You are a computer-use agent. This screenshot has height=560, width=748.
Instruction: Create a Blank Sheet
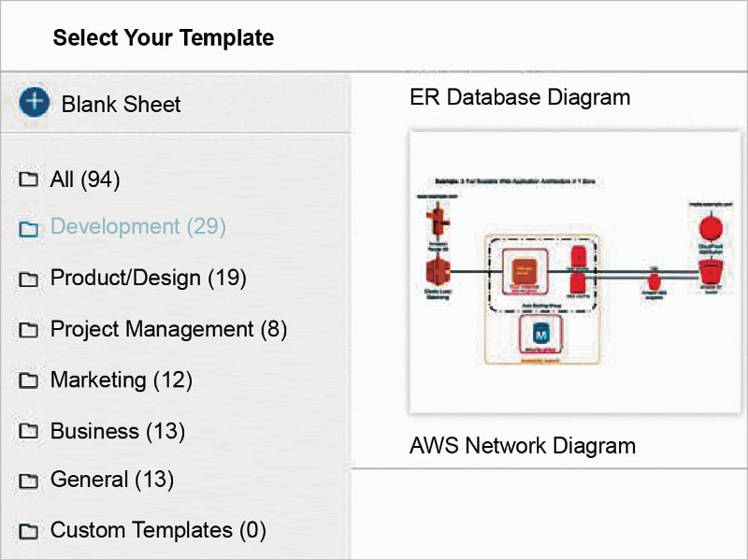(x=122, y=104)
